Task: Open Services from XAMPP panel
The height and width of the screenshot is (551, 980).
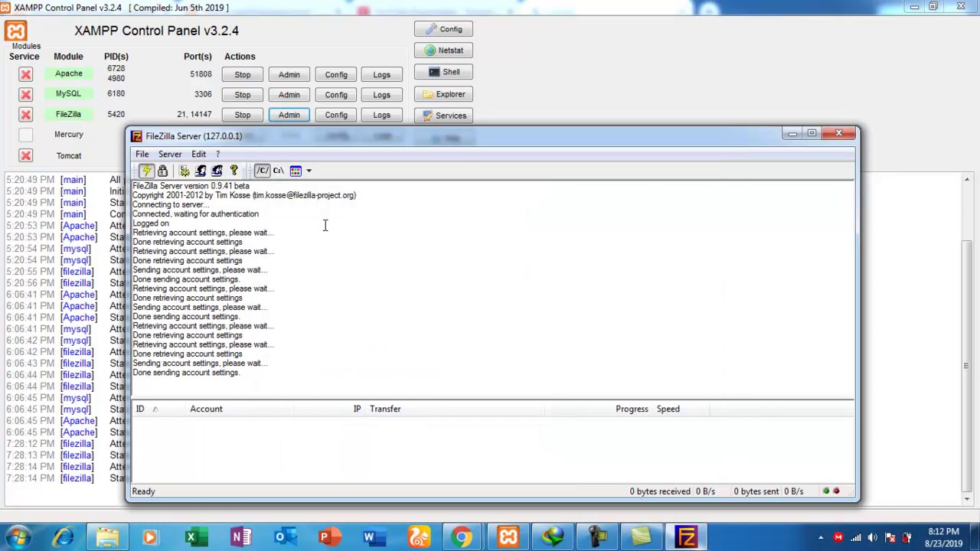Action: 444,116
